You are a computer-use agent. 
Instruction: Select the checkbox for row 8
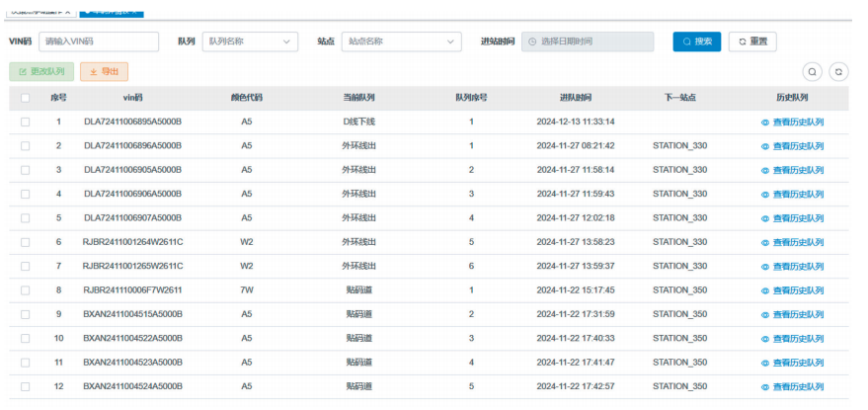pos(26,290)
